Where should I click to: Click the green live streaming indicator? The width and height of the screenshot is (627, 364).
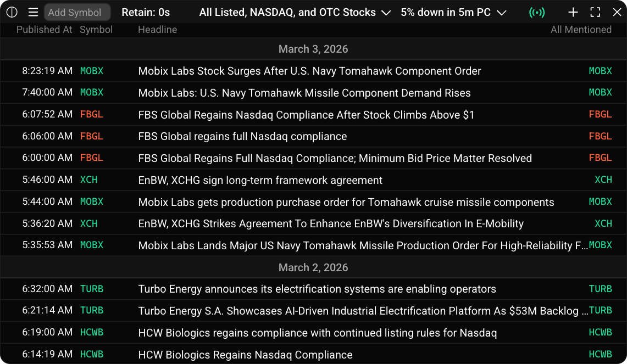click(538, 12)
